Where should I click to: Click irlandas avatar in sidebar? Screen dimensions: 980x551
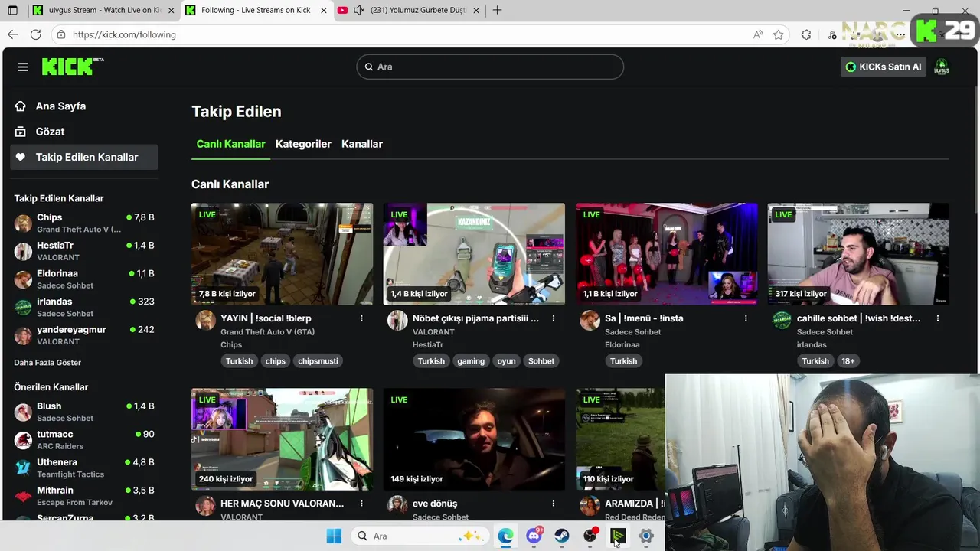pyautogui.click(x=24, y=307)
